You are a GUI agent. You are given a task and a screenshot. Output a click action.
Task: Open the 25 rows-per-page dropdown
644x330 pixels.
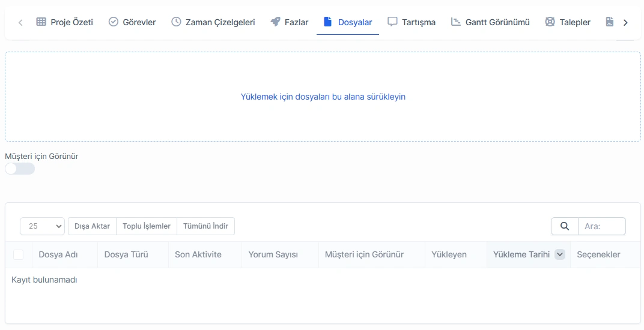[x=42, y=226]
